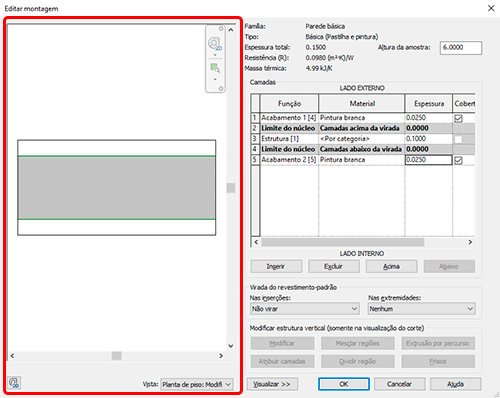
Task: Close the Editar montagem dialog
Action: [491, 8]
